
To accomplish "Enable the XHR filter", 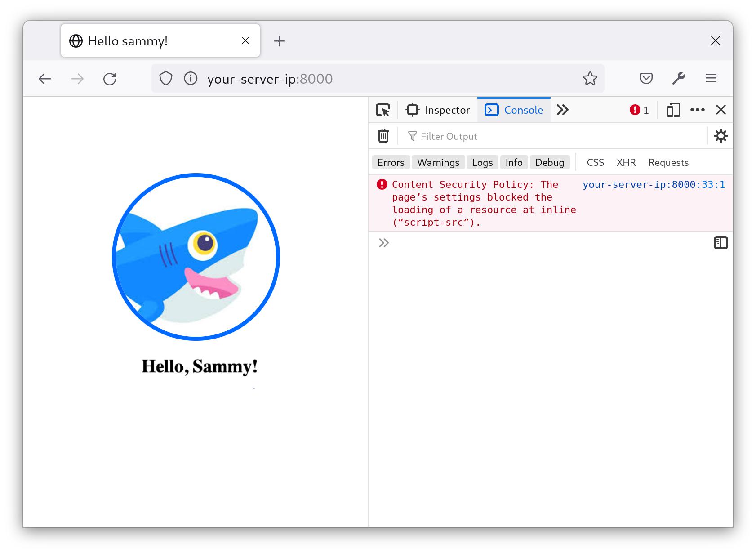I will tap(626, 162).
